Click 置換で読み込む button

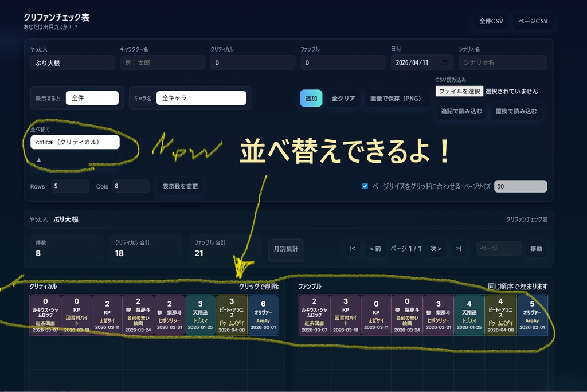(516, 112)
